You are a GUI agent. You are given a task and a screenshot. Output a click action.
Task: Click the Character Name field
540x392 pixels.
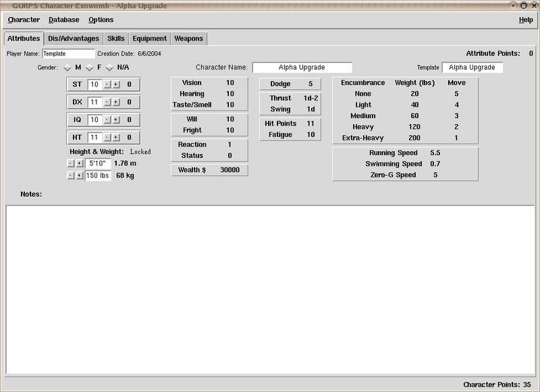[x=302, y=67]
